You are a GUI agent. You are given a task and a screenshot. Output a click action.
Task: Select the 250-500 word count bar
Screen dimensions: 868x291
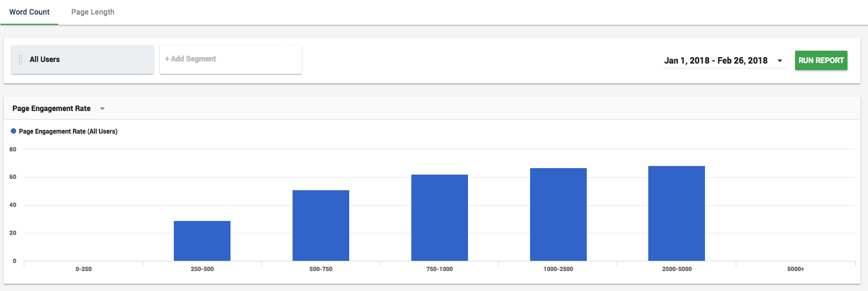point(202,241)
